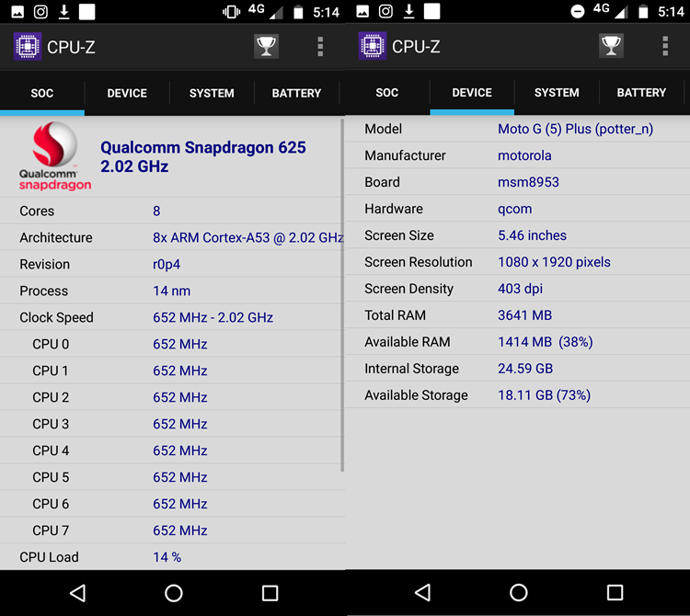690x616 pixels.
Task: Tap the CPU 1 row
Action: click(172, 371)
